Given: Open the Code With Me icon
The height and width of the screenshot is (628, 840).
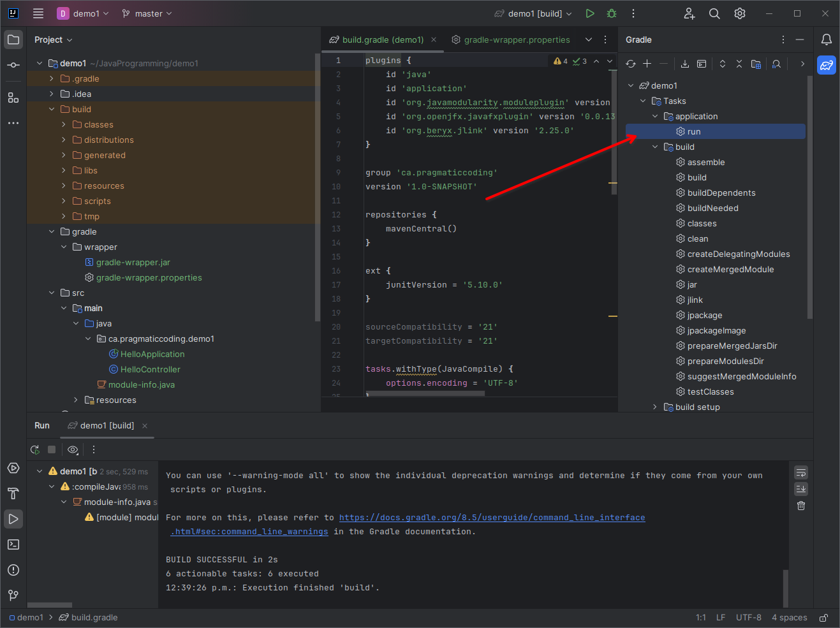Looking at the screenshot, I should click(x=689, y=13).
